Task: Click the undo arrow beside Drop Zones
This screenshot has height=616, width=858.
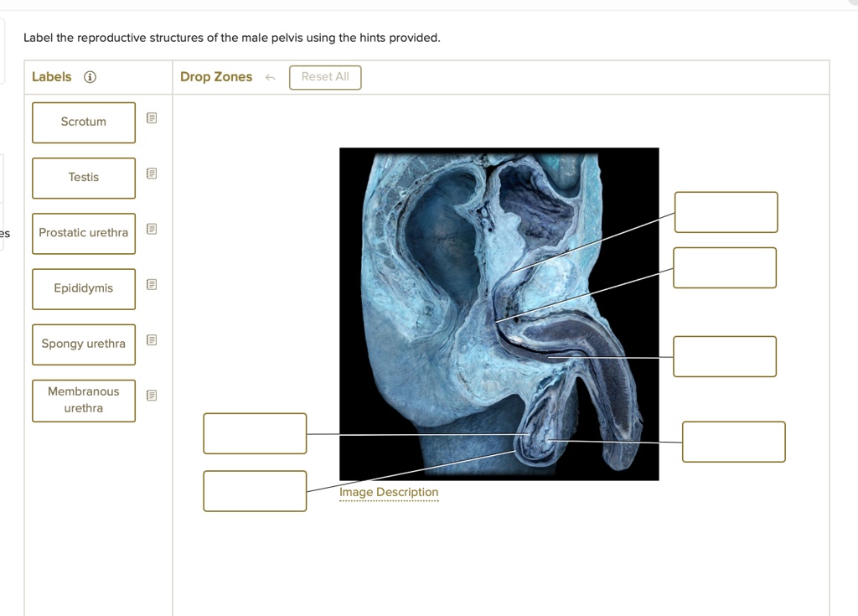Action: 270,77
